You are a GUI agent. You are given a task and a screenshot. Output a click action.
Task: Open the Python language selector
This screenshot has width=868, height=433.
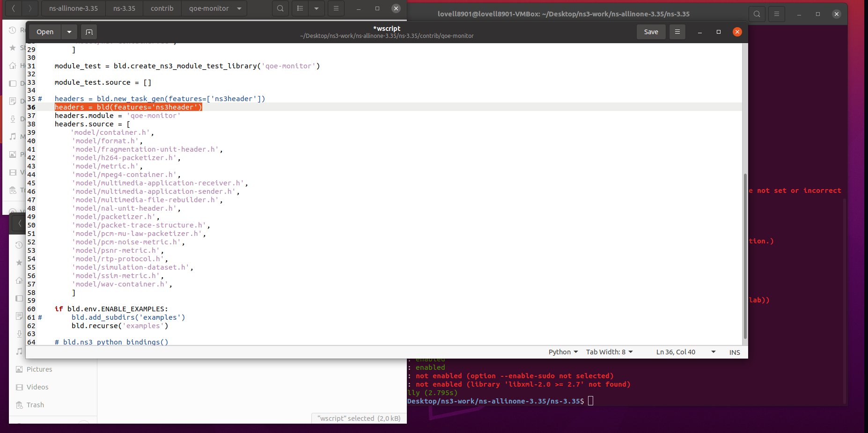click(563, 352)
